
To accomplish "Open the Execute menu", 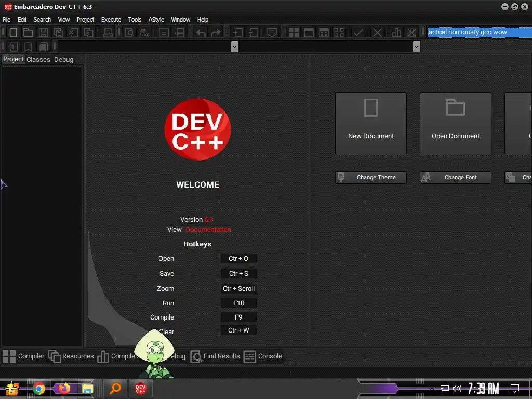I will 111,20.
